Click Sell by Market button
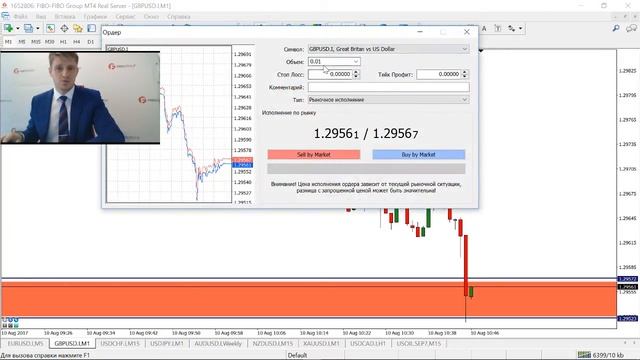 click(314, 154)
